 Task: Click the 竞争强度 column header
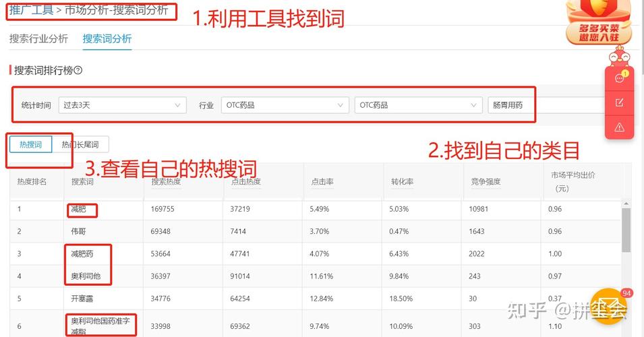(486, 181)
